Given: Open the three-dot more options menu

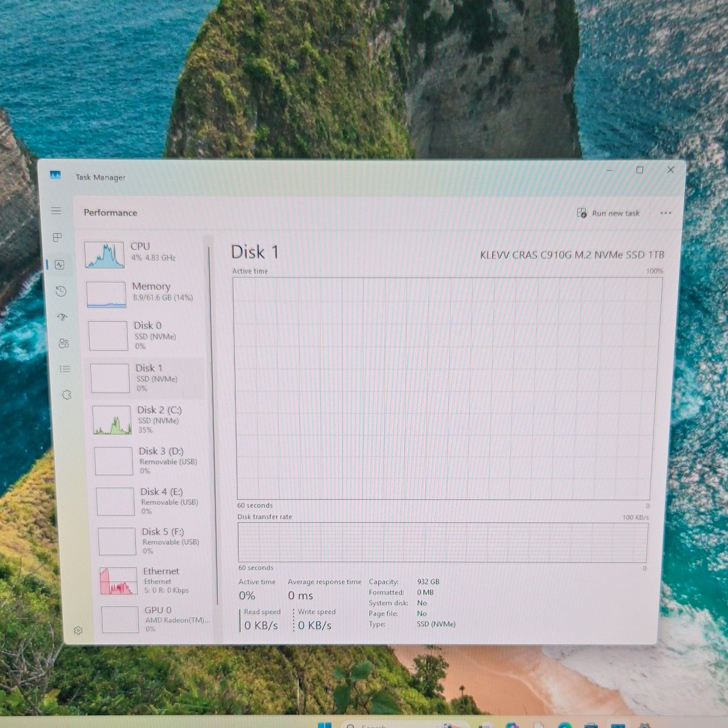Looking at the screenshot, I should click(x=665, y=213).
